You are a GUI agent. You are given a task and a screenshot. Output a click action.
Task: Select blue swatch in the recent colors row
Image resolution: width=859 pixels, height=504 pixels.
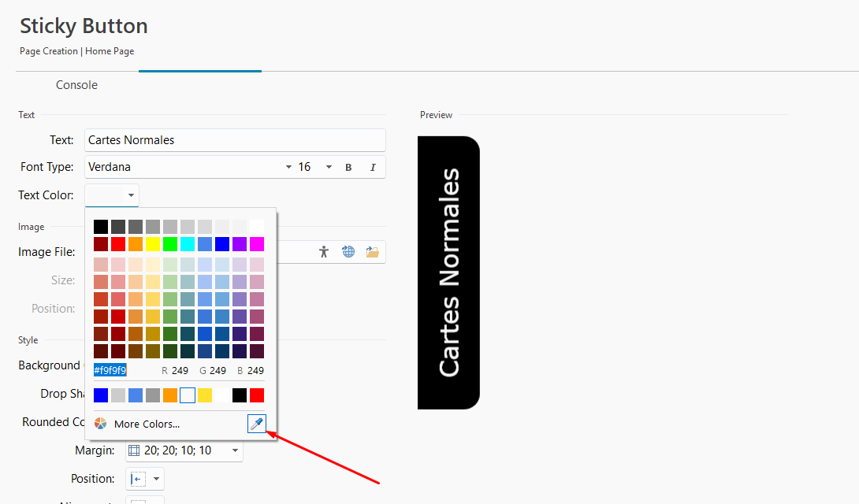[x=101, y=395]
